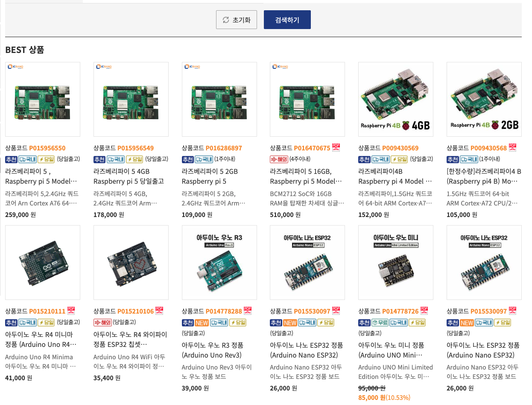Image resolution: width=532 pixels, height=405 pixels.
Task: Open Raspberry Pi 4B 2GB thumbnail image
Action: pos(484,99)
